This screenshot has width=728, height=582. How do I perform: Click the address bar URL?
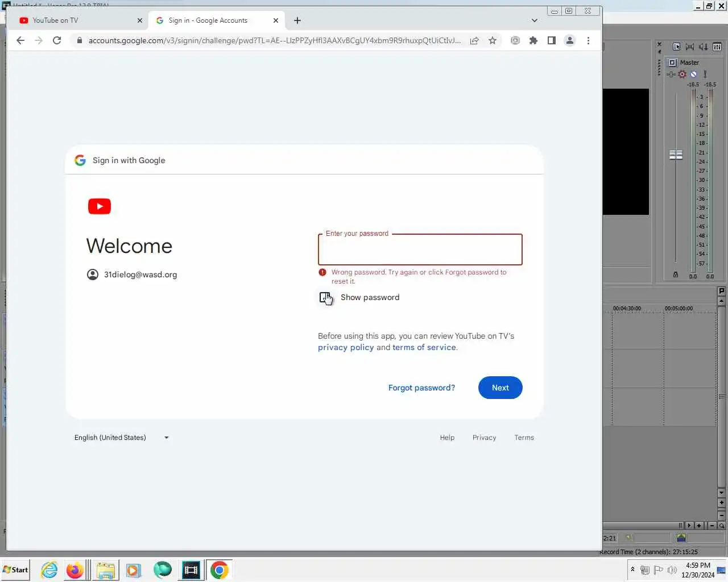click(275, 40)
